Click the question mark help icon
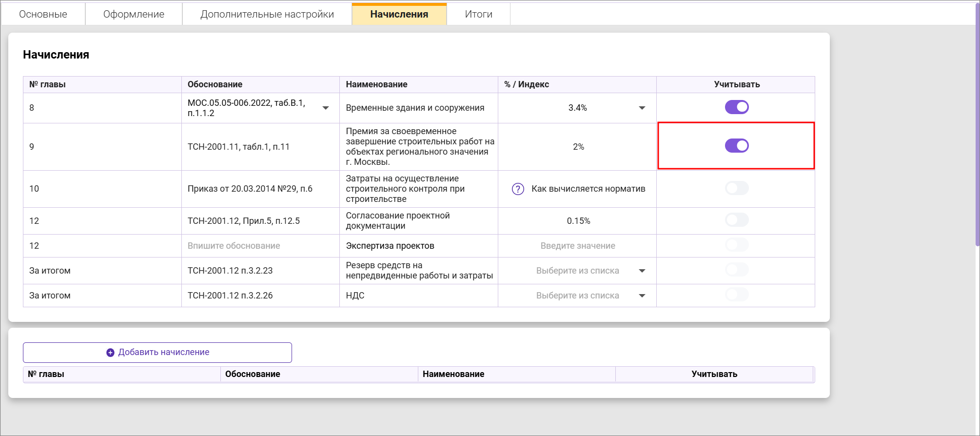Screen dimensions: 980x436 [x=518, y=189]
